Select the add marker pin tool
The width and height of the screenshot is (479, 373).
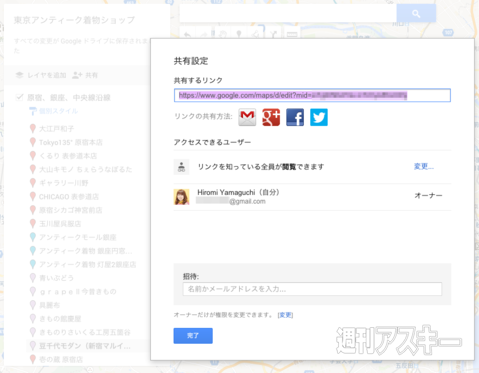tap(239, 34)
